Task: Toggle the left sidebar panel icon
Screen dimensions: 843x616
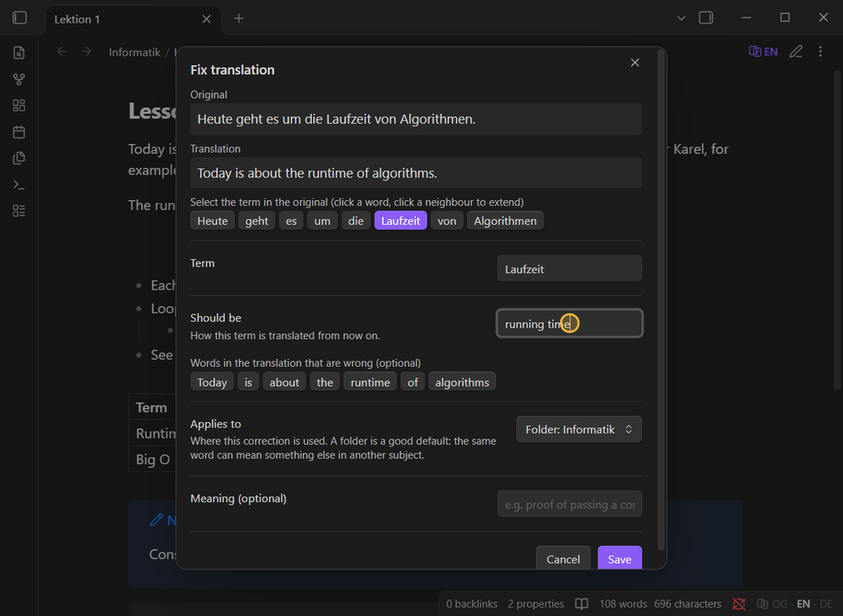Action: pos(19,18)
